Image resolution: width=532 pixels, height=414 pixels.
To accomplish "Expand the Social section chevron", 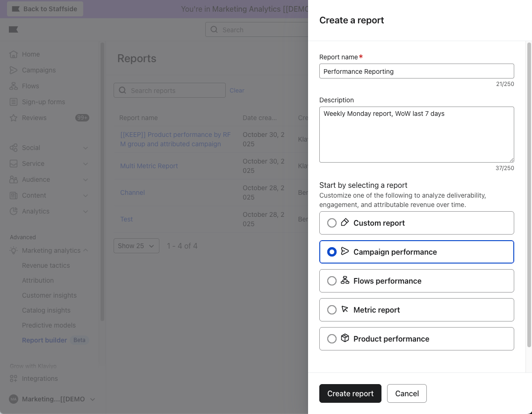I will pyautogui.click(x=86, y=148).
